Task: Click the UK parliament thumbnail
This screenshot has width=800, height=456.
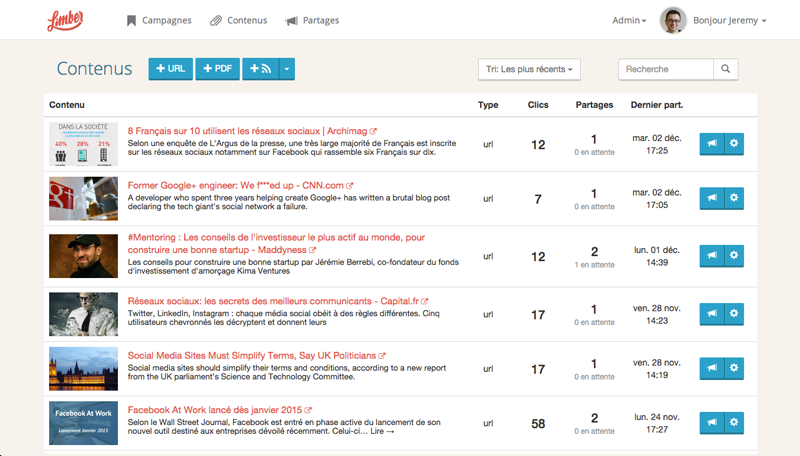Action: [83, 369]
